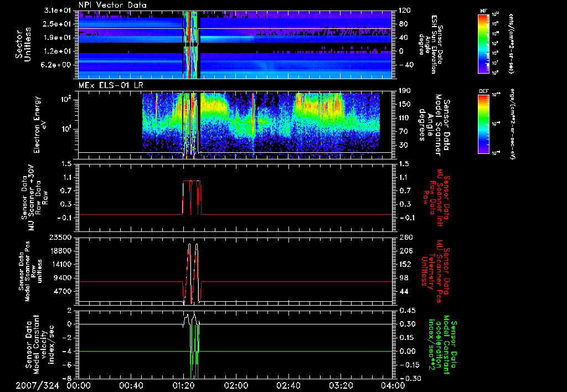Click the 9400 scanner position tick
Viewport: 567px width, 392px height.
62,278
